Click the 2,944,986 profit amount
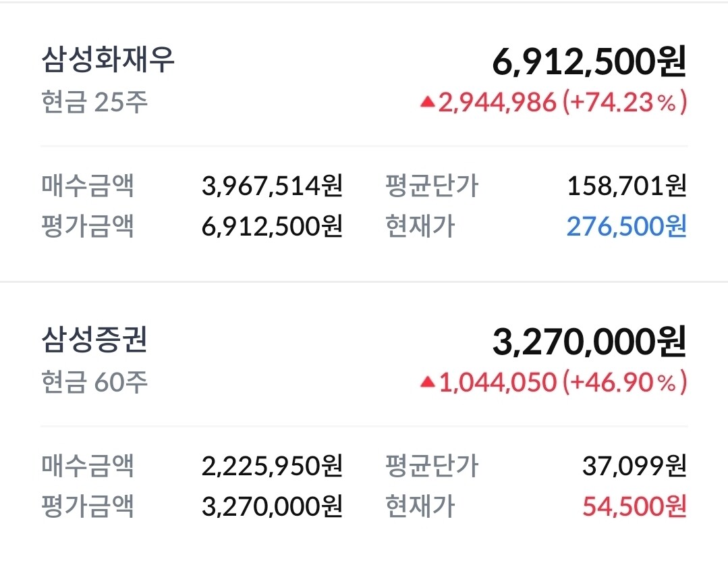728x561 pixels. pos(498,103)
